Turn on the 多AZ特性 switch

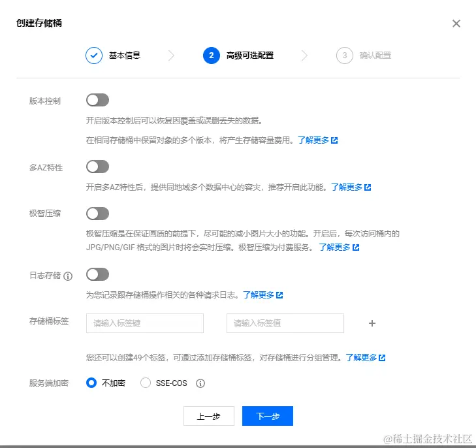[97, 167]
